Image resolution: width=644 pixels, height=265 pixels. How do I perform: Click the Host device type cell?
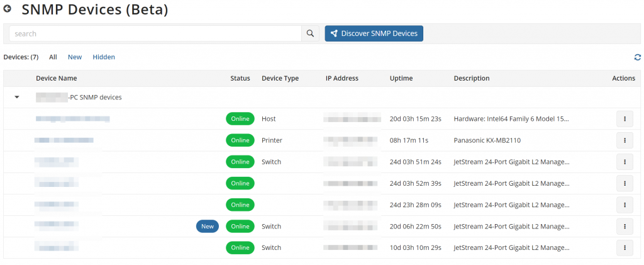click(x=269, y=119)
